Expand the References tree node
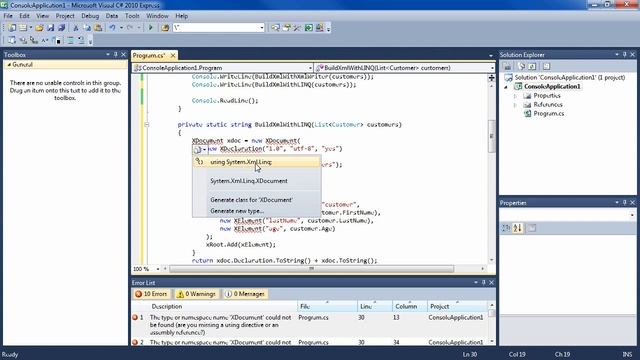Screen dimensions: 640x360 (515, 105)
